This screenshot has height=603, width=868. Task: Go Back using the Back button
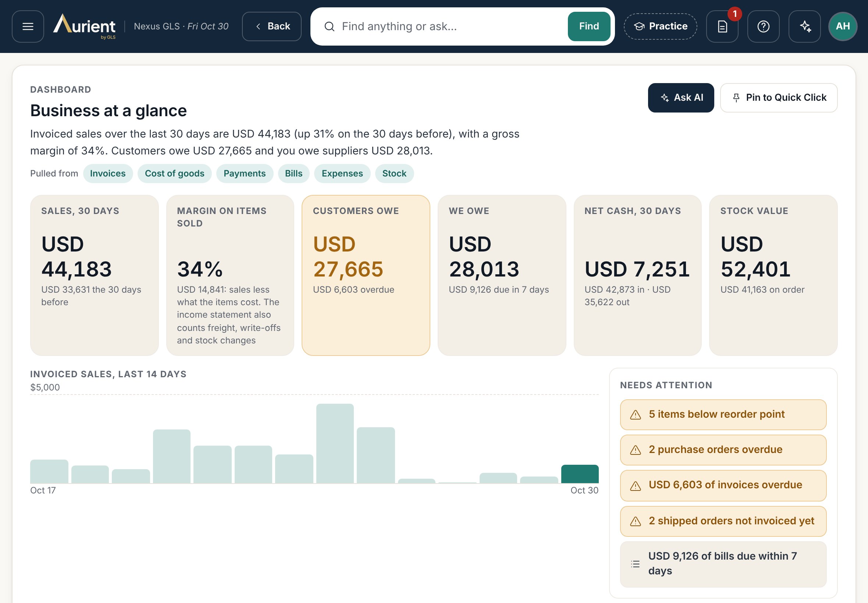click(272, 26)
